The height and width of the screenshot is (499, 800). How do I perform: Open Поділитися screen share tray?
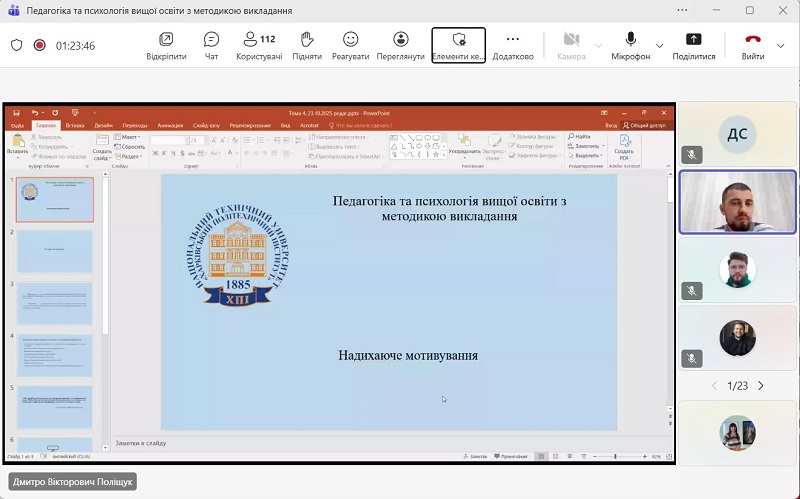[x=693, y=45]
